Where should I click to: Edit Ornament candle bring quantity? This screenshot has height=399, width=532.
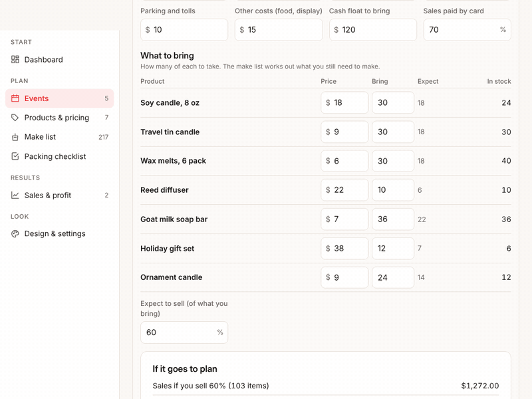point(393,277)
